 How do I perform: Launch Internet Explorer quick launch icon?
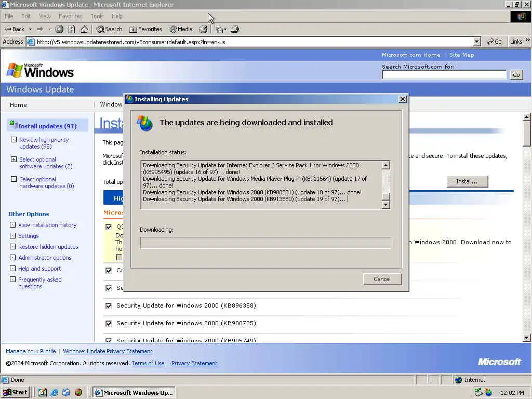(54, 393)
